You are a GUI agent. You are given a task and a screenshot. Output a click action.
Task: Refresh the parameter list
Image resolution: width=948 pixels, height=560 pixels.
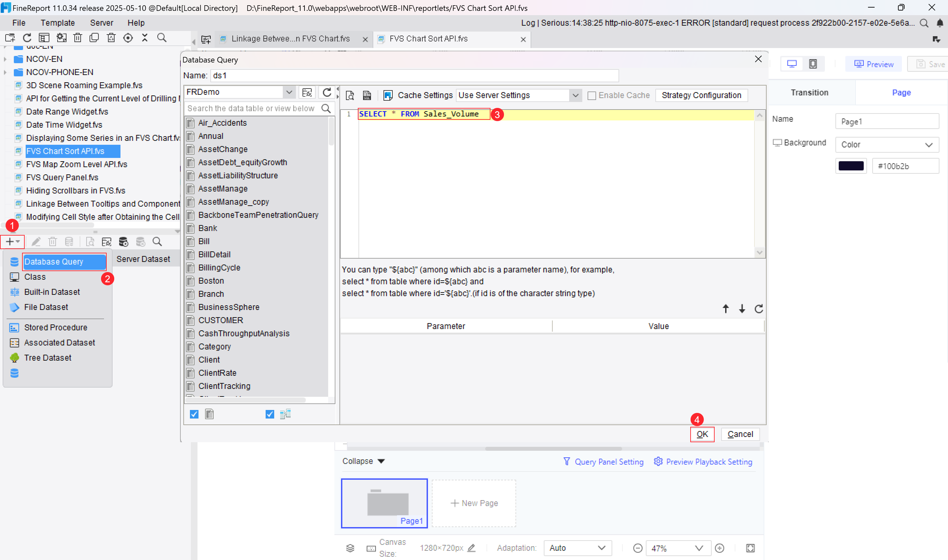tap(758, 309)
